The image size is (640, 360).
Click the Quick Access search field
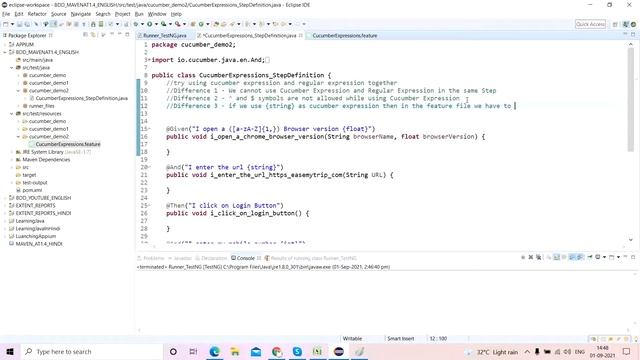coord(590,24)
